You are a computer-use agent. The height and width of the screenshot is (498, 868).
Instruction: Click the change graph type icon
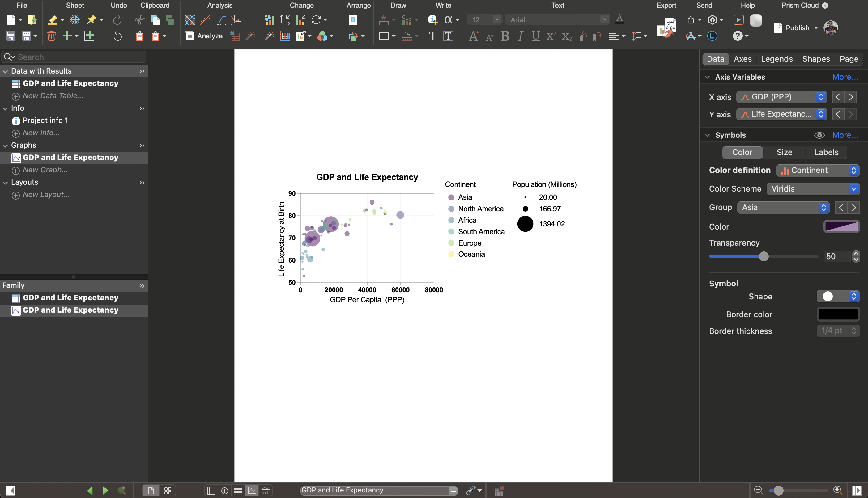click(269, 20)
